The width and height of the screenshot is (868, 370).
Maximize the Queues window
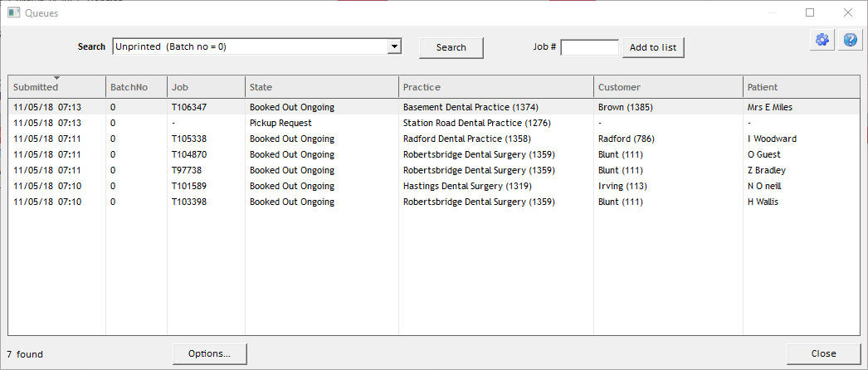coord(810,13)
